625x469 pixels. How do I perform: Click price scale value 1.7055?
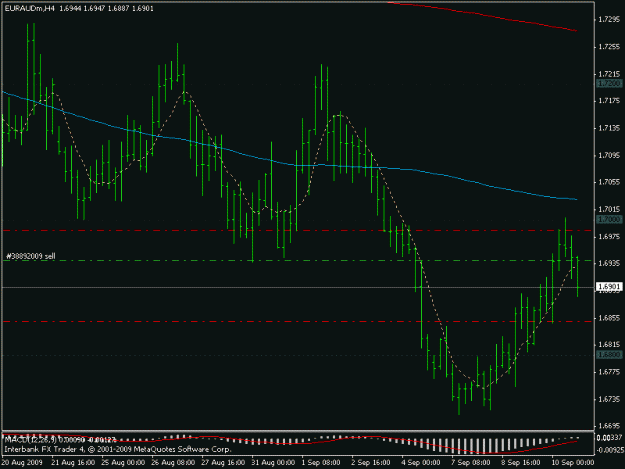(x=609, y=182)
